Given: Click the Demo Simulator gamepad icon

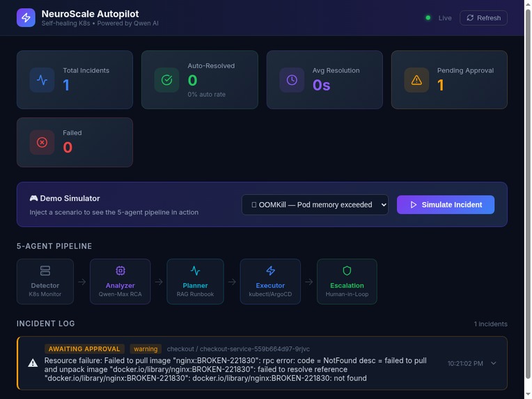Looking at the screenshot, I should click(33, 198).
